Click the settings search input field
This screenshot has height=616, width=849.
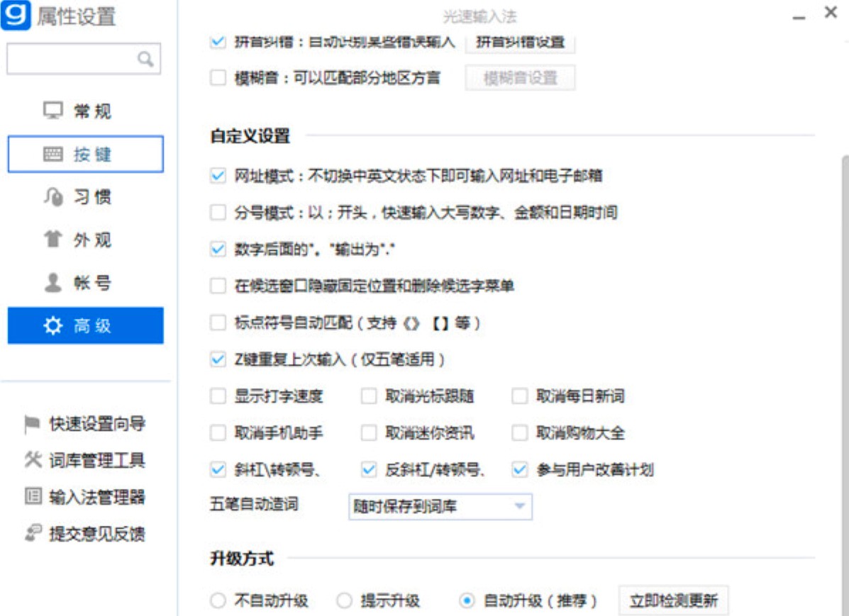(x=84, y=58)
